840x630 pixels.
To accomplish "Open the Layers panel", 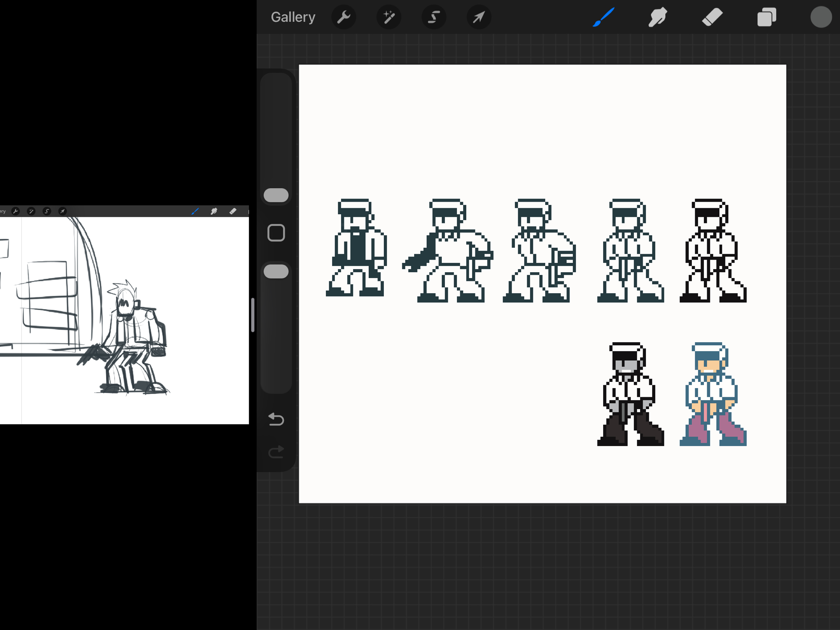I will [766, 17].
